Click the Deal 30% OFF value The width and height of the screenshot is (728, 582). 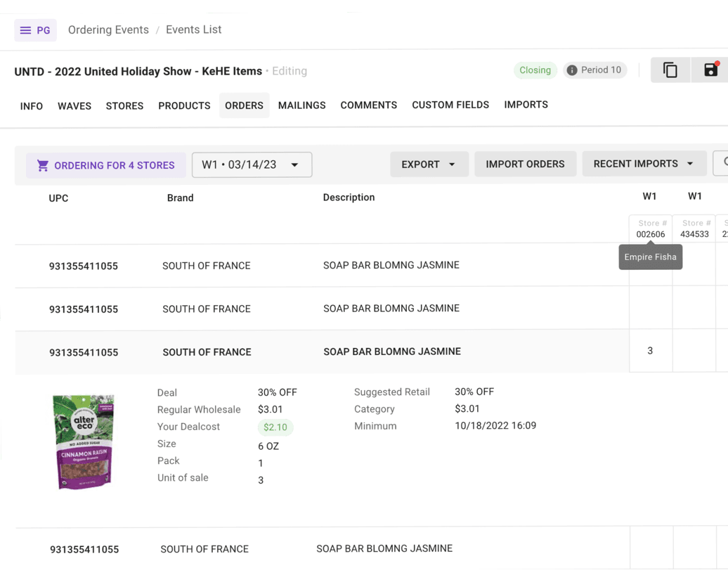tap(277, 392)
